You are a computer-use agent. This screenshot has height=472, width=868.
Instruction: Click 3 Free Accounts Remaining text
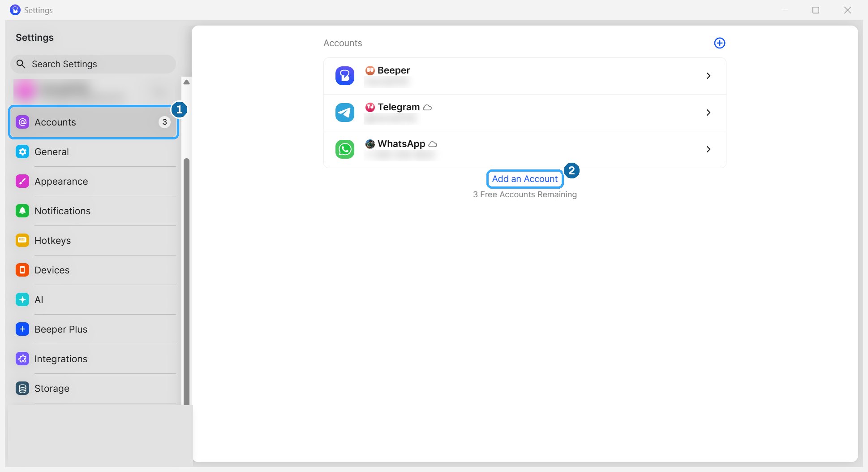pos(525,195)
